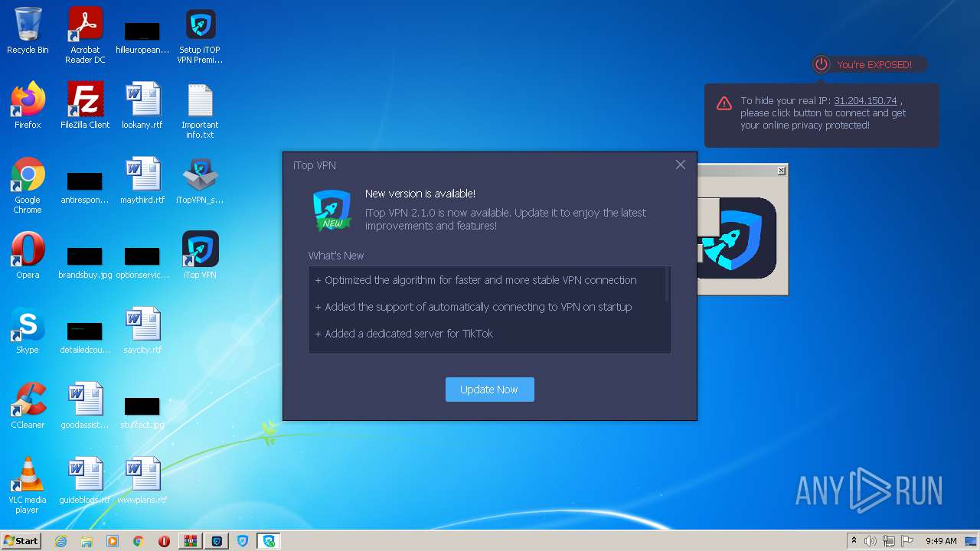This screenshot has width=980, height=551.
Task: Open FileZilla Client shortcut
Action: 85,106
